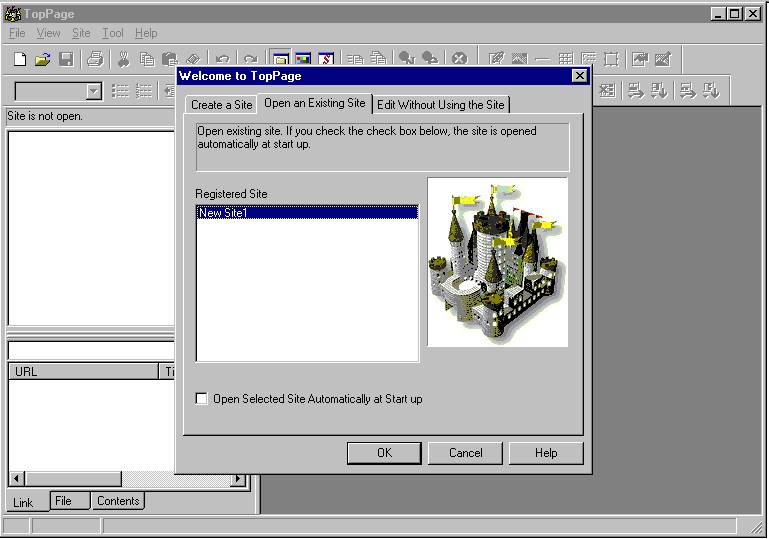Switch to Create a Site tab

(221, 104)
